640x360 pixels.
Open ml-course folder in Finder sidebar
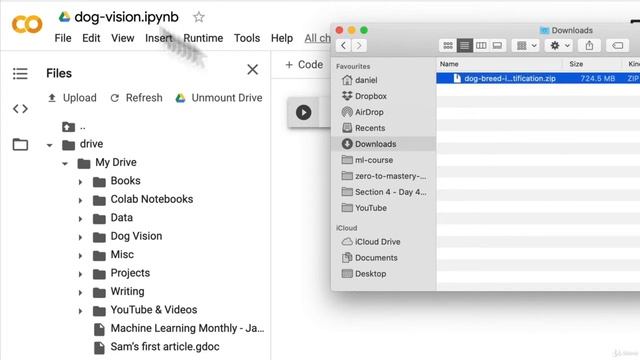pyautogui.click(x=368, y=160)
